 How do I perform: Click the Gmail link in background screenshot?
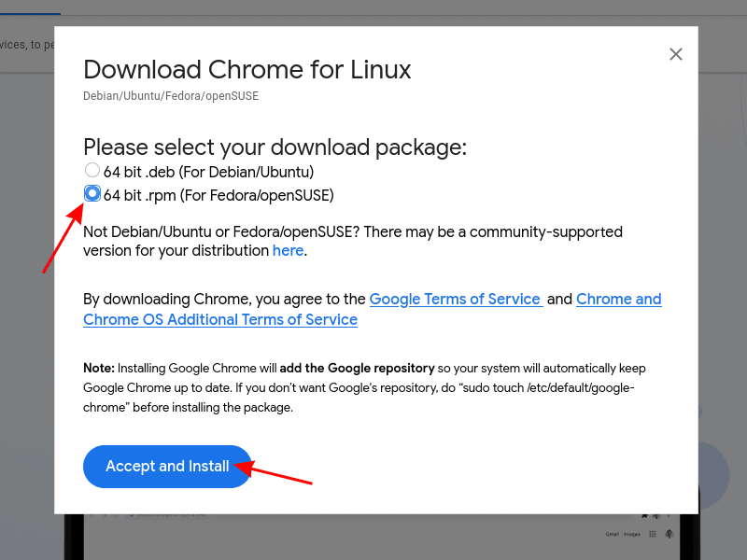point(612,534)
